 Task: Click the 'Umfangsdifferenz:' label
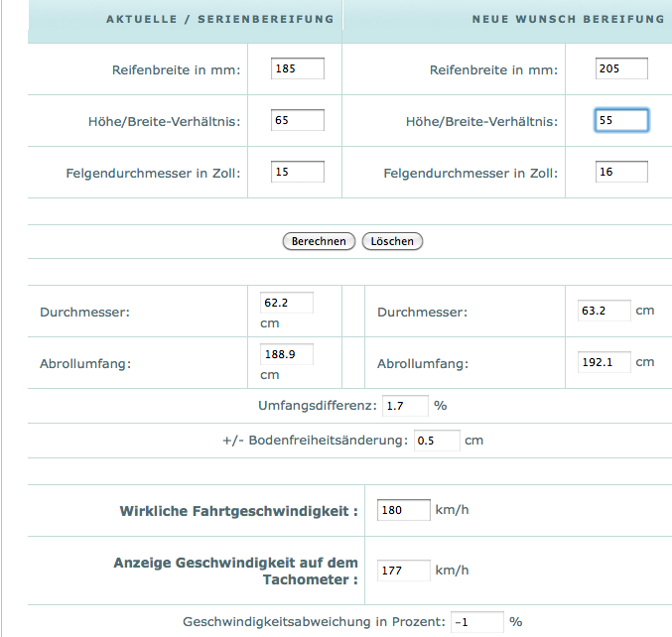pos(318,406)
